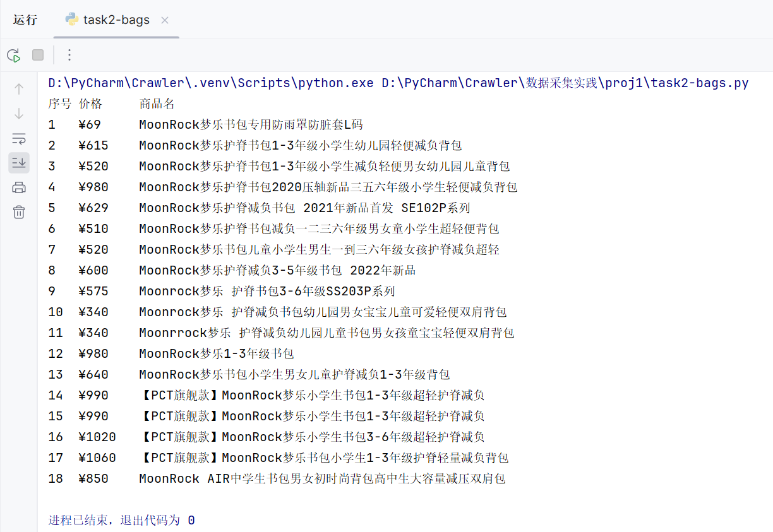Click the MoonRock AIR中学生书包 product name
Viewport: 773px width, 532px height.
322,478
